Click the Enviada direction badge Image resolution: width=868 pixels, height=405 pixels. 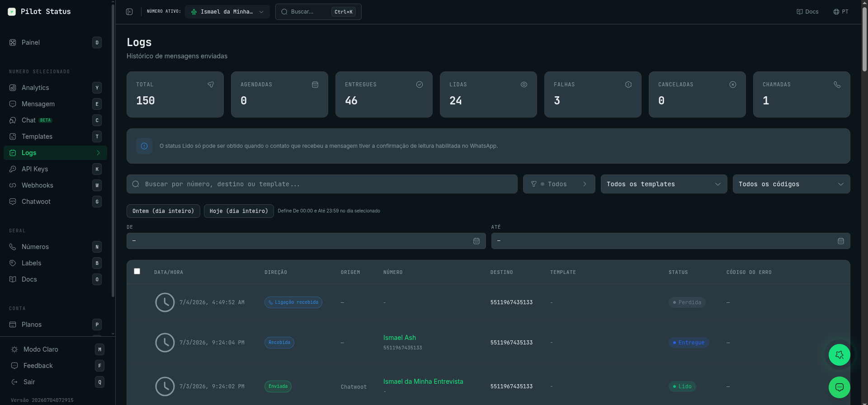(x=278, y=386)
